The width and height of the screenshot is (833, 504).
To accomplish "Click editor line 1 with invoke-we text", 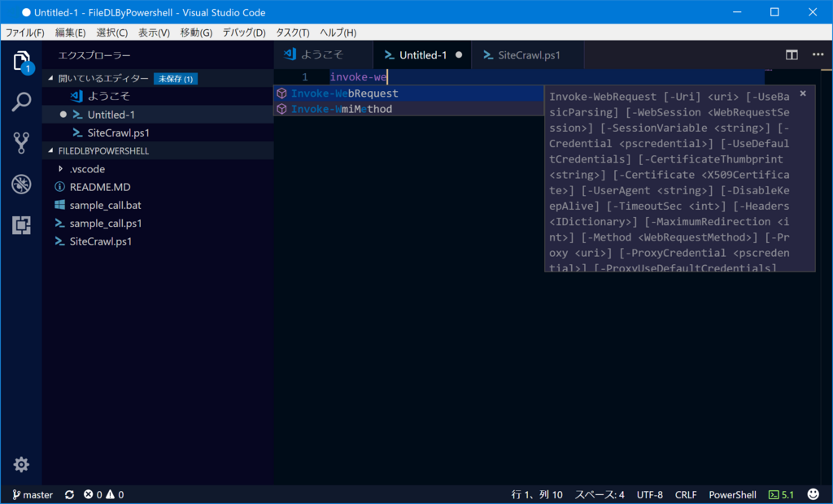I will point(547,77).
